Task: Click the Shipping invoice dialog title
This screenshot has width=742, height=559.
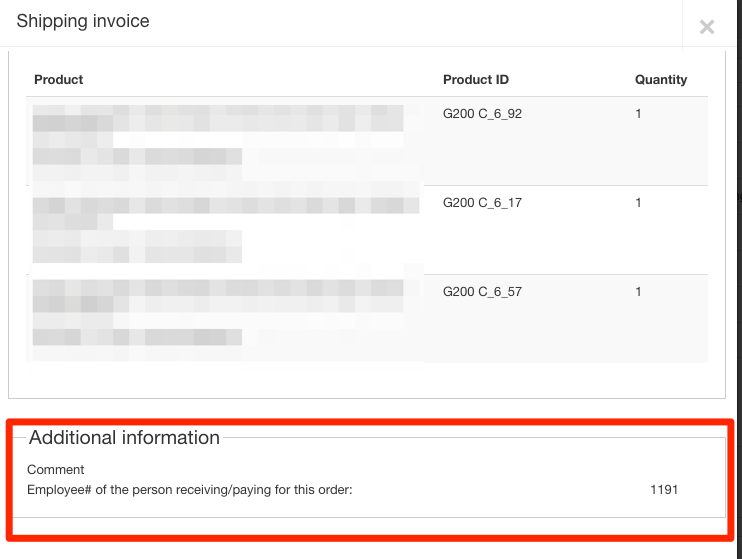Action: point(83,21)
